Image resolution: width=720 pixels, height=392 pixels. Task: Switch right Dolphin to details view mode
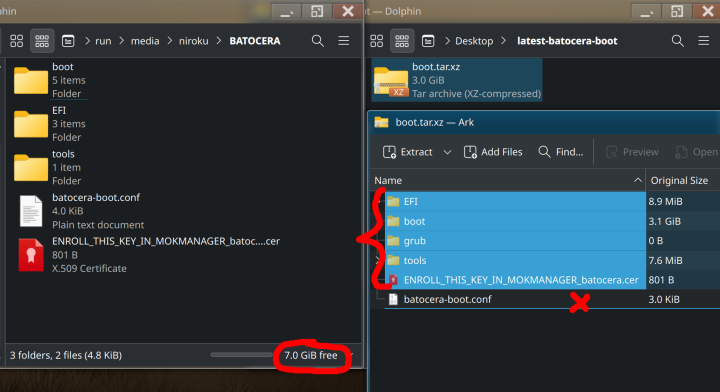[428, 41]
